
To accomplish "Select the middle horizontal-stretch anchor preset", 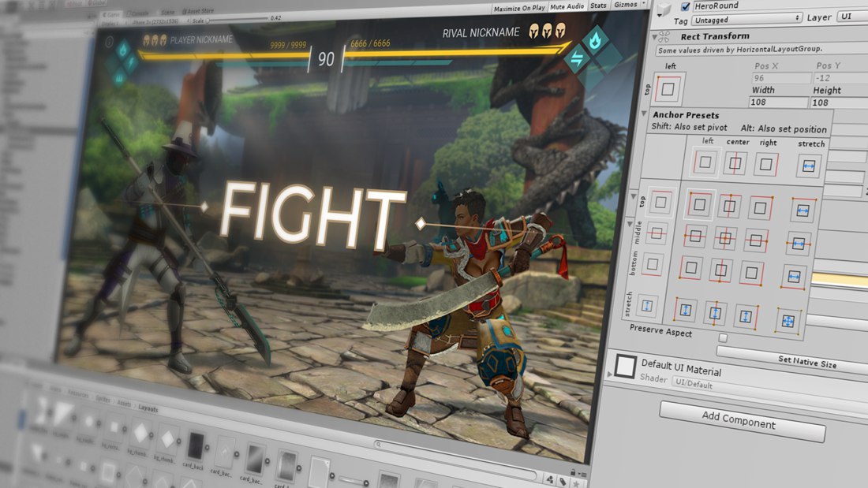I will tap(799, 243).
